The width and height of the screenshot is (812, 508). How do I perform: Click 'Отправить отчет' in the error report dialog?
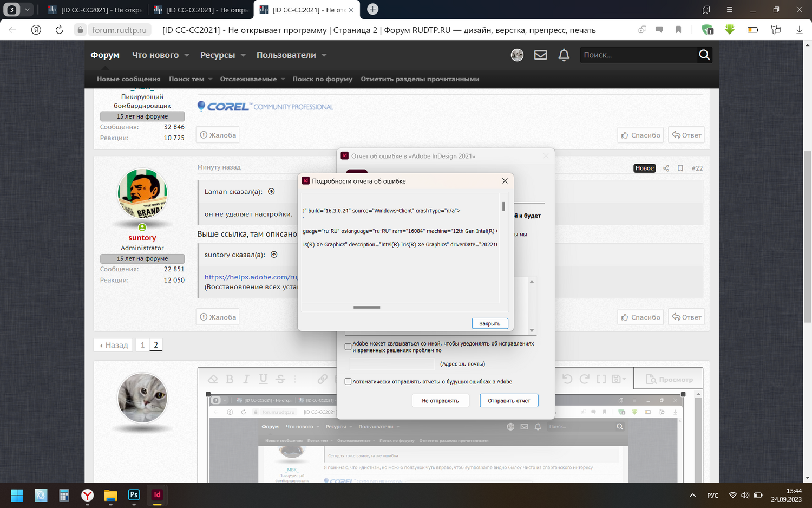[509, 401]
